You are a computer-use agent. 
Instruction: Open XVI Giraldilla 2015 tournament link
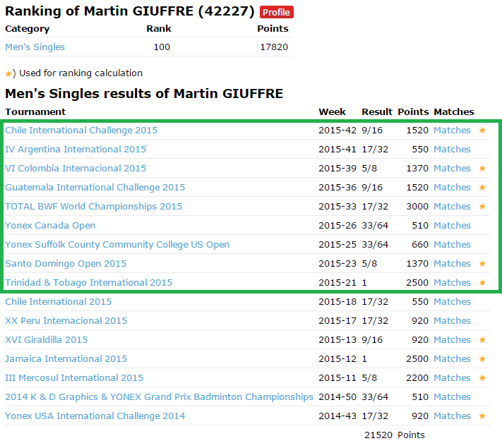point(46,339)
